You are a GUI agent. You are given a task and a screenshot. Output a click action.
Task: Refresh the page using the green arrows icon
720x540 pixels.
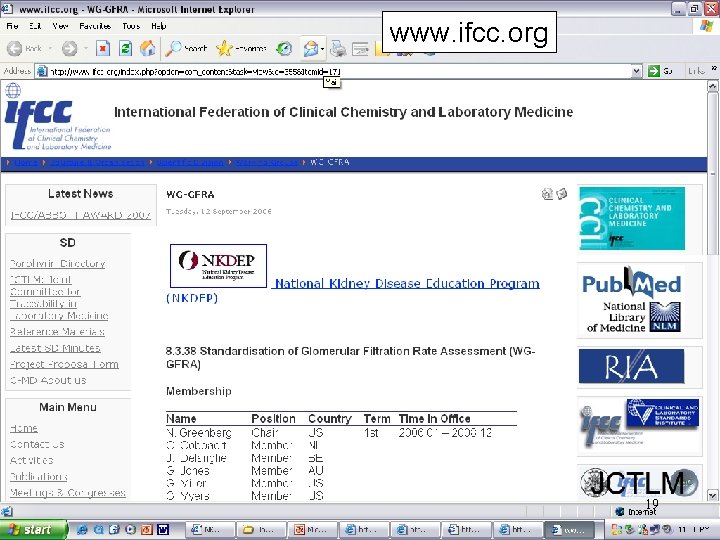125,48
